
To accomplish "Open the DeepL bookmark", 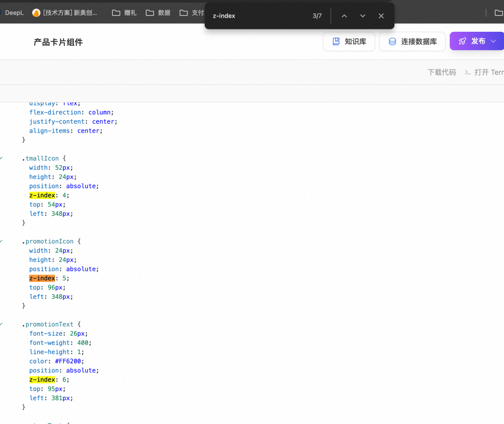I will 13,13.
